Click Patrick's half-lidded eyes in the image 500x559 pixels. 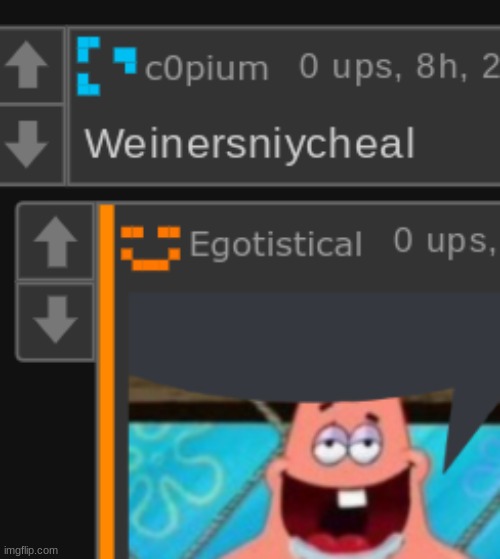tap(347, 444)
